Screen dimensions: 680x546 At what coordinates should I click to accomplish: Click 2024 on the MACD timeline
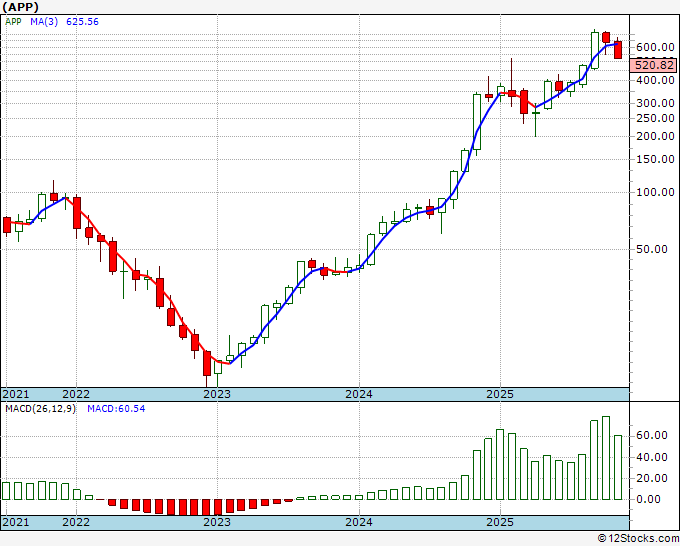(359, 522)
